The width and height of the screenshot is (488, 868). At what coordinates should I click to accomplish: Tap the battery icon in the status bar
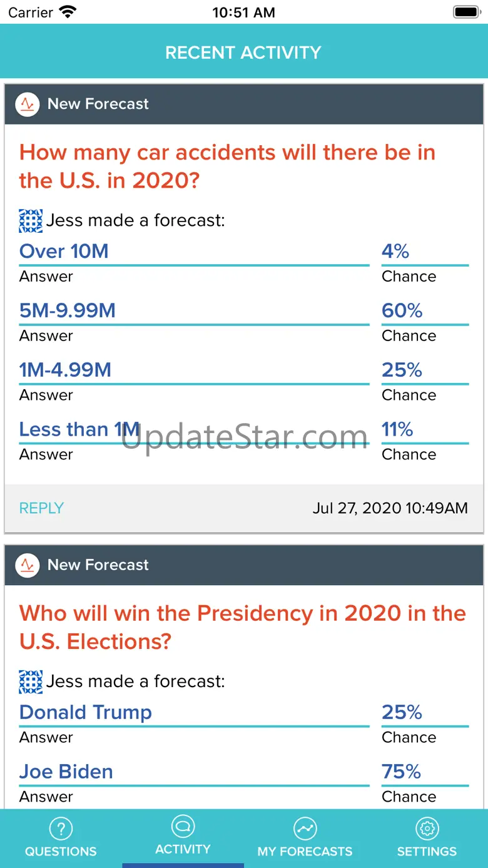pyautogui.click(x=466, y=12)
